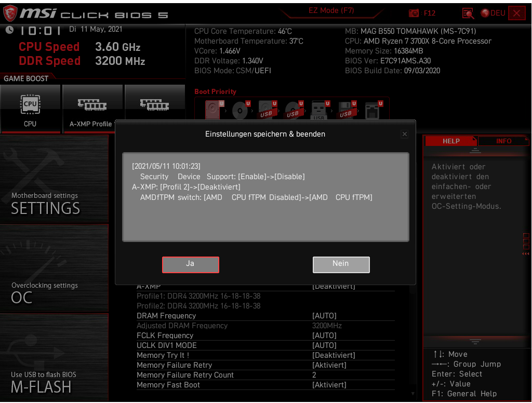The height and width of the screenshot is (403, 532).
Task: Click the help panel bottom resize handle
Action: point(475,341)
